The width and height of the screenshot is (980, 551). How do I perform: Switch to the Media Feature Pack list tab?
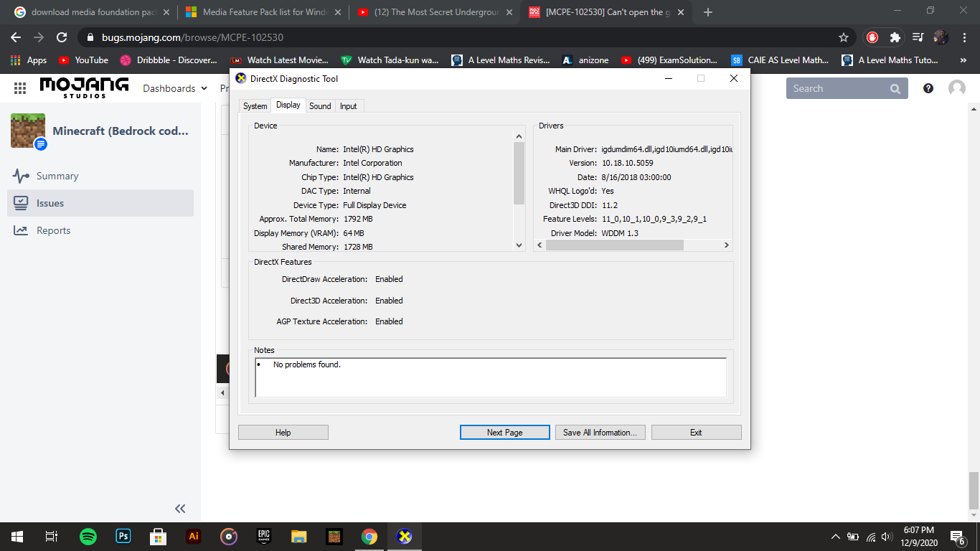262,12
